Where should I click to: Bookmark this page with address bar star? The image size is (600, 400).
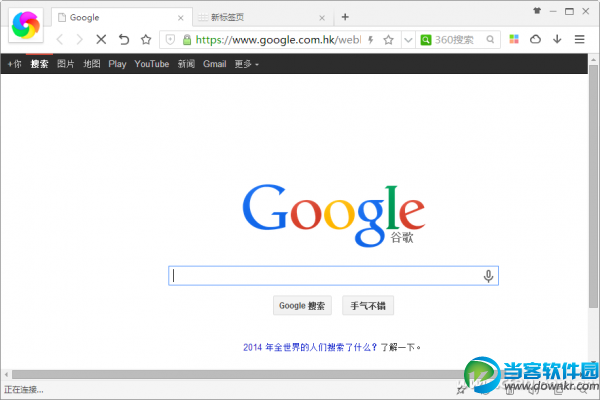click(x=388, y=39)
